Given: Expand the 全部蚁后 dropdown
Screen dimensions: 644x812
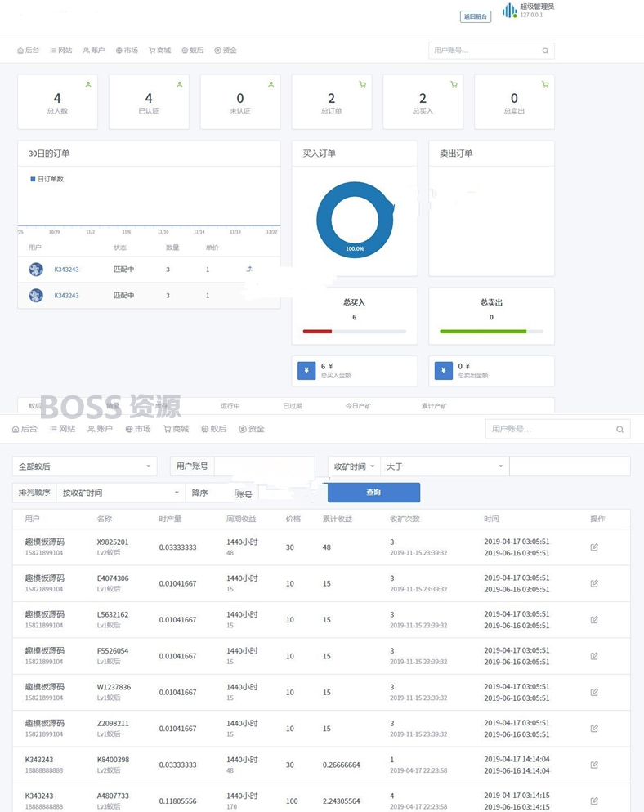Looking at the screenshot, I should (x=84, y=466).
